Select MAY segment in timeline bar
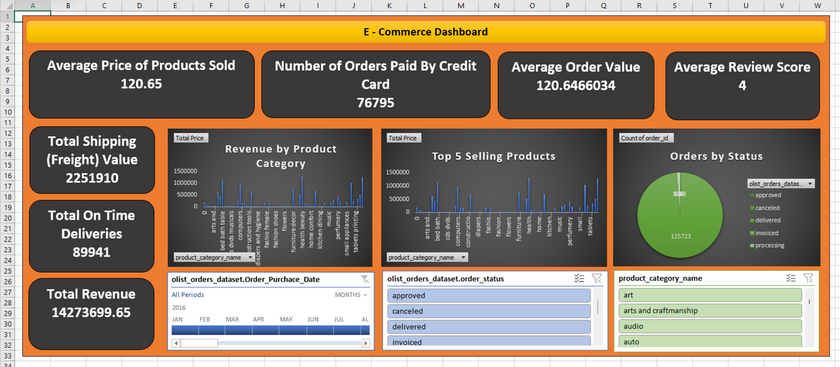The width and height of the screenshot is (840, 367). [x=293, y=330]
